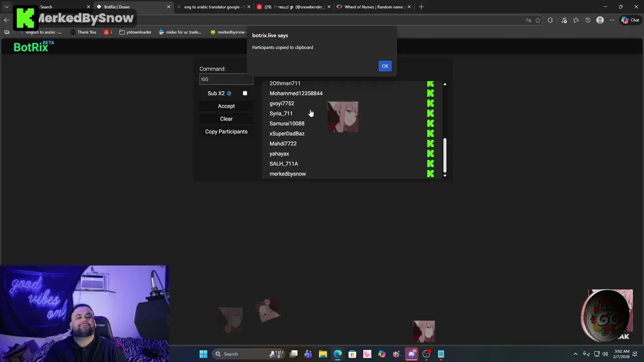Select participant SALH_711A

tap(284, 163)
